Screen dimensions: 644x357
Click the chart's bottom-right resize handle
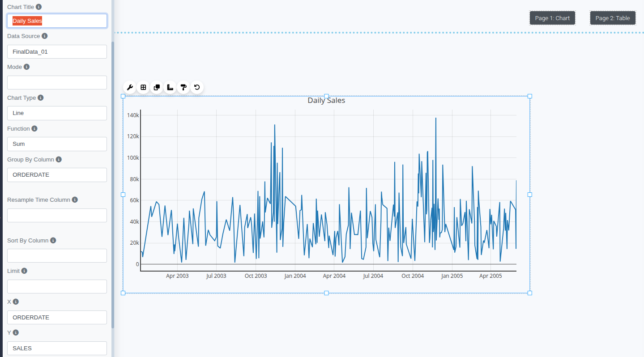pyautogui.click(x=530, y=293)
